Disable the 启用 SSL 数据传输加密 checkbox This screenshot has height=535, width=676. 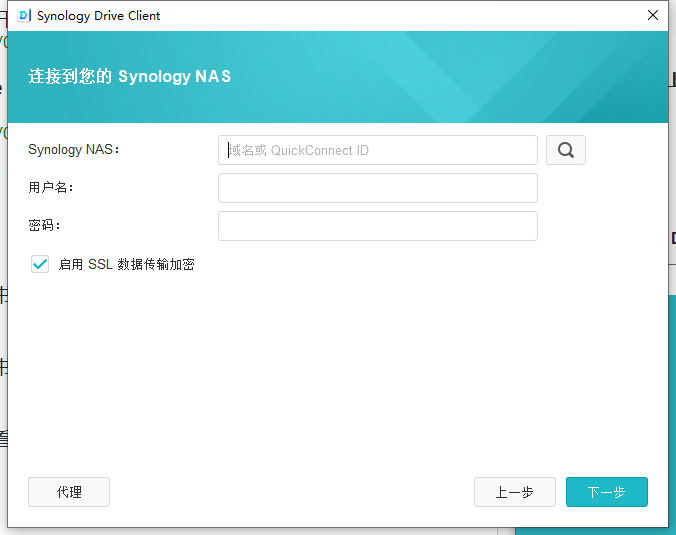coord(40,264)
